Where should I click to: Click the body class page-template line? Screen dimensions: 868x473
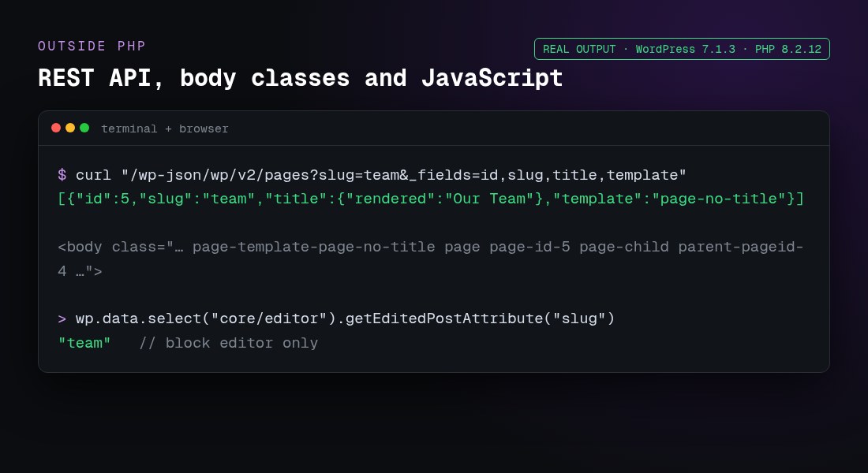pyautogui.click(x=431, y=247)
